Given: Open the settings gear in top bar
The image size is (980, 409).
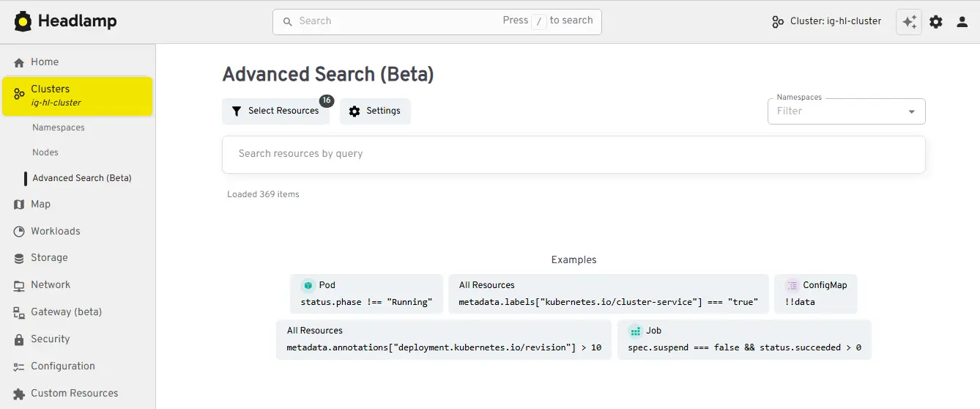Looking at the screenshot, I should [936, 22].
